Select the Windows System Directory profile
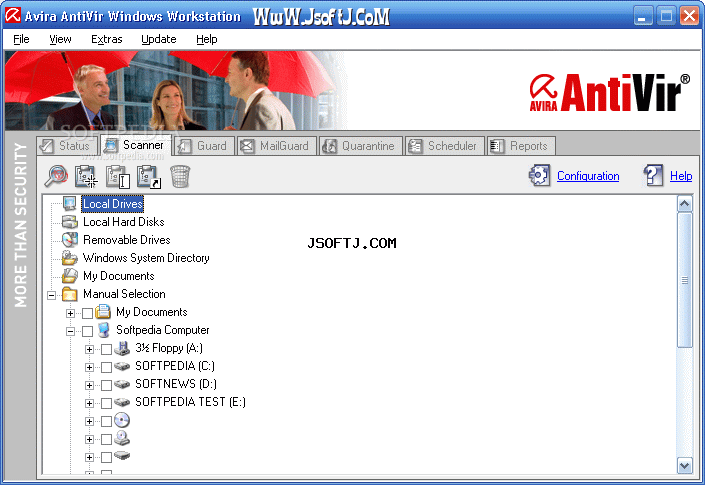 pos(146,258)
